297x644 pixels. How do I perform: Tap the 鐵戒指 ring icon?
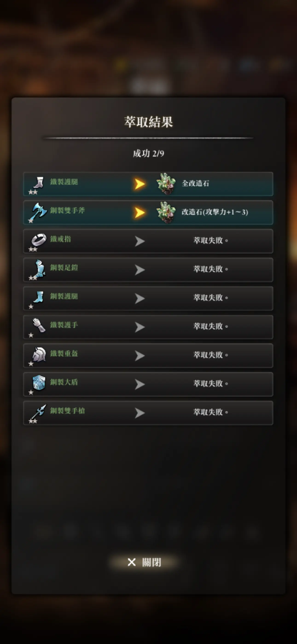tap(39, 240)
